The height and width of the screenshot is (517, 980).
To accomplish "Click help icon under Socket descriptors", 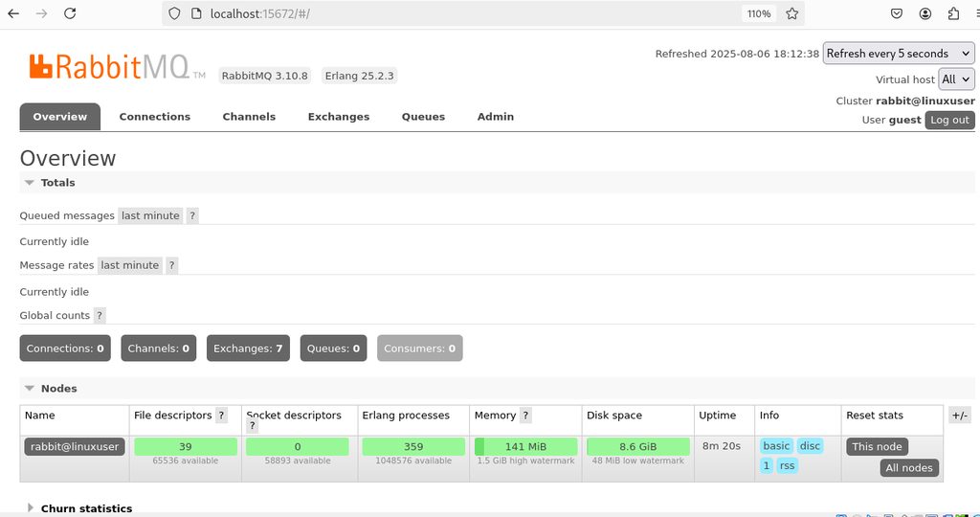I will tap(253, 426).
